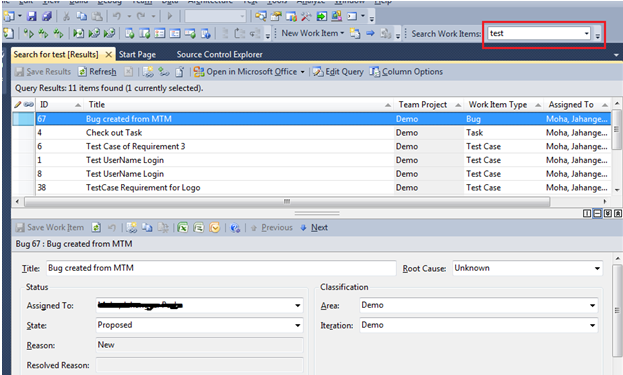Click the Save floppy disk icon in the top toolbar

point(32,16)
